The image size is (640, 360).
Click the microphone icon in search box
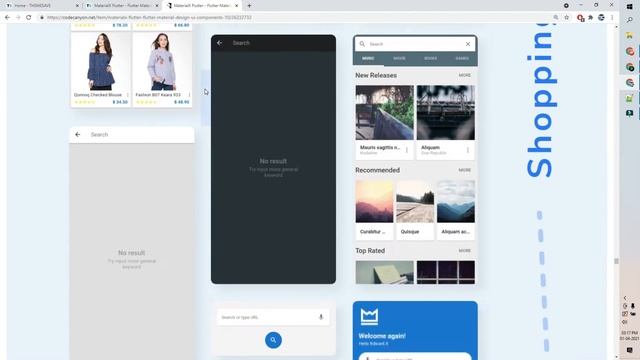321,317
